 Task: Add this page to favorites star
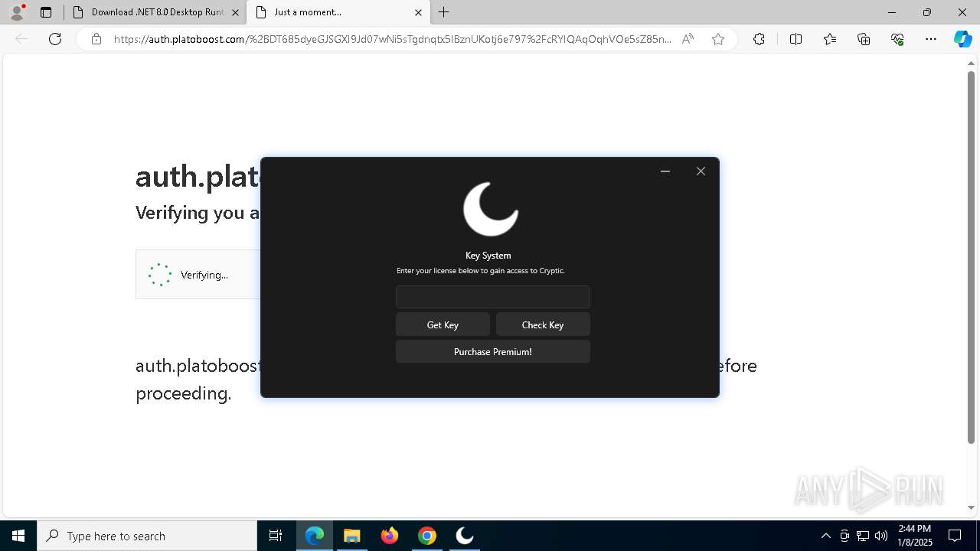tap(718, 39)
